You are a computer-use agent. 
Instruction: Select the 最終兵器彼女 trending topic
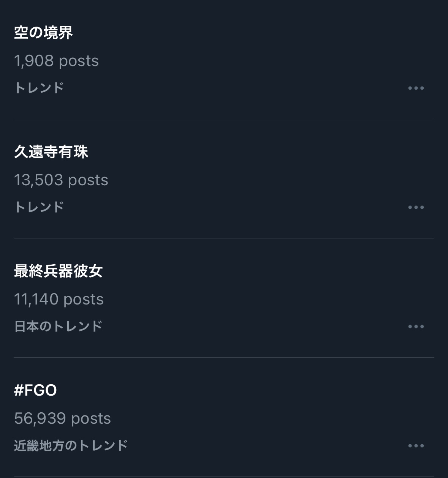click(58, 271)
